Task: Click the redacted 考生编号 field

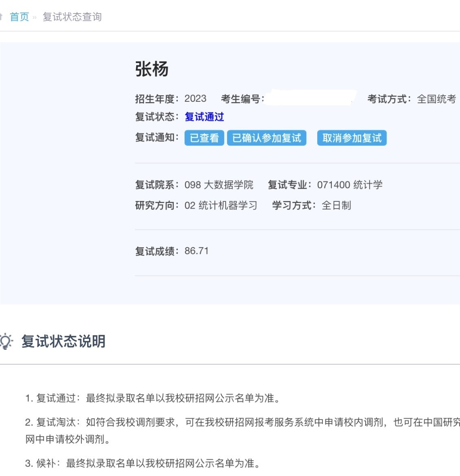Action: [311, 98]
